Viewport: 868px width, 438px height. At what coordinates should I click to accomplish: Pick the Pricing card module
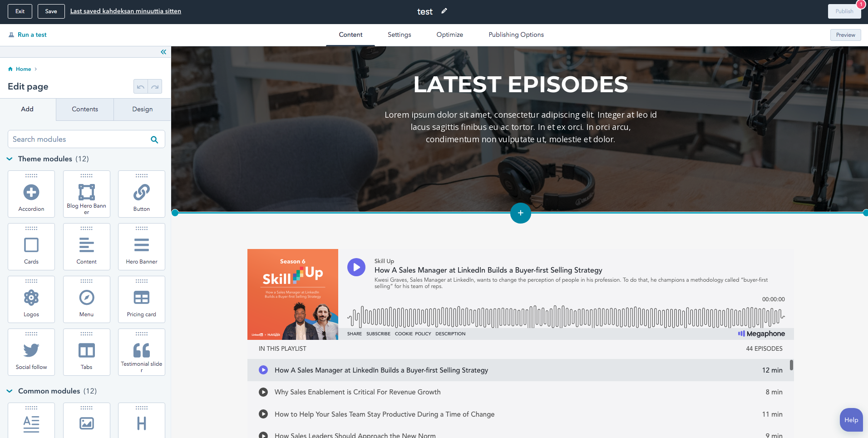tap(142, 299)
